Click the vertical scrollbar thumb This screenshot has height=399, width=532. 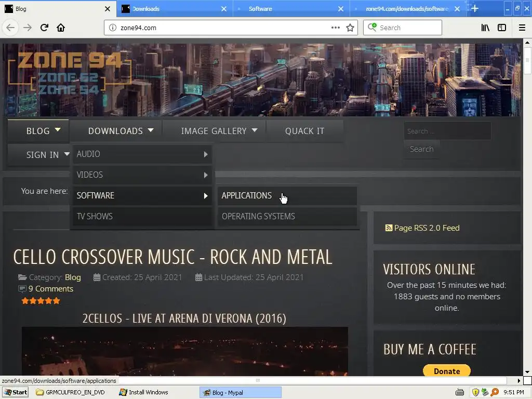point(527,60)
